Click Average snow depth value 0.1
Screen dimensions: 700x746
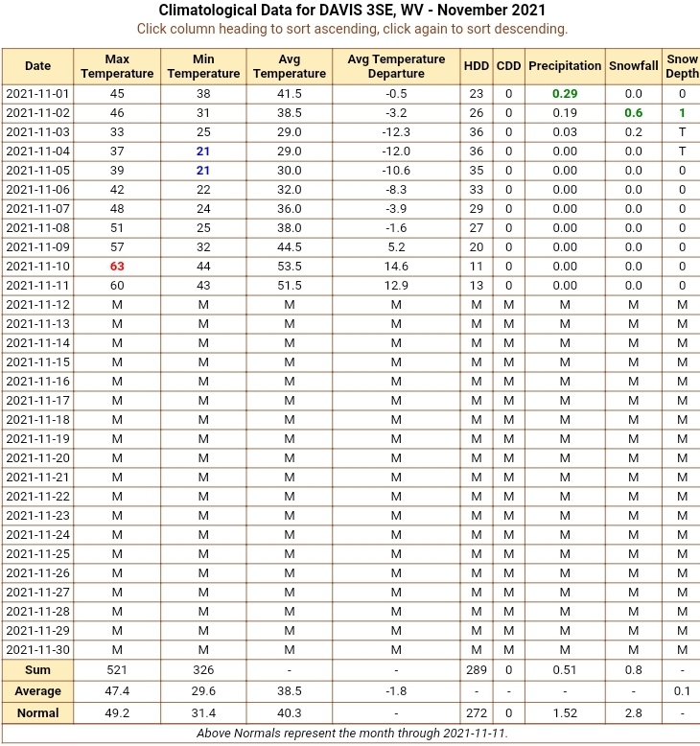682,691
